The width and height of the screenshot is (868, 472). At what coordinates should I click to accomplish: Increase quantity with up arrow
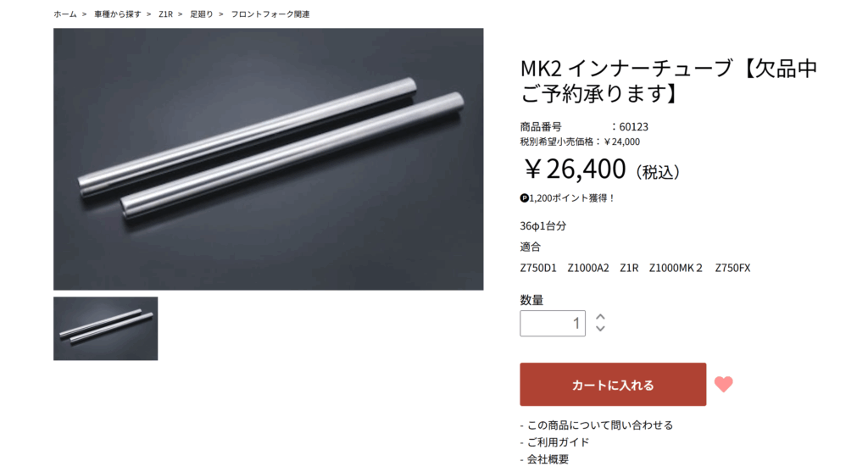pyautogui.click(x=600, y=317)
